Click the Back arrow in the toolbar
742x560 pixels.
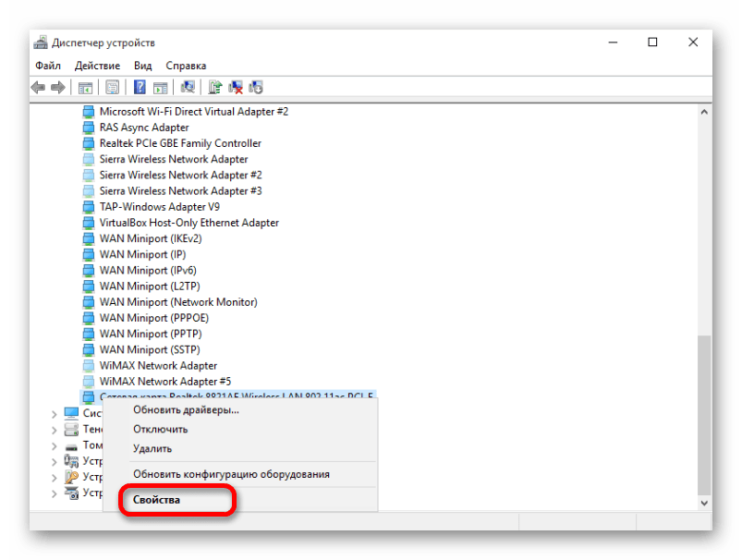pos(38,87)
